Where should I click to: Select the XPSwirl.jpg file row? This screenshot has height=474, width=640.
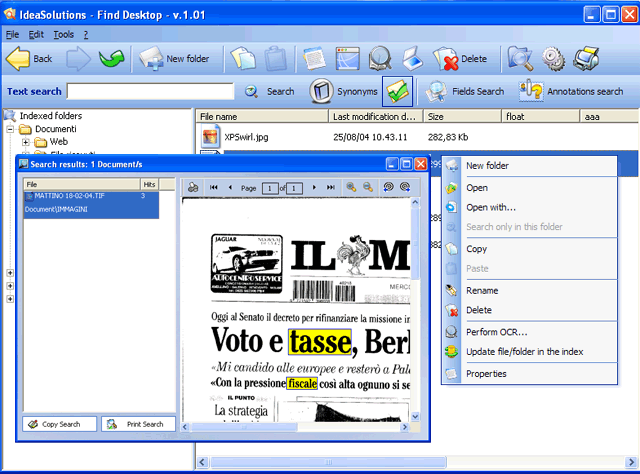(417, 137)
